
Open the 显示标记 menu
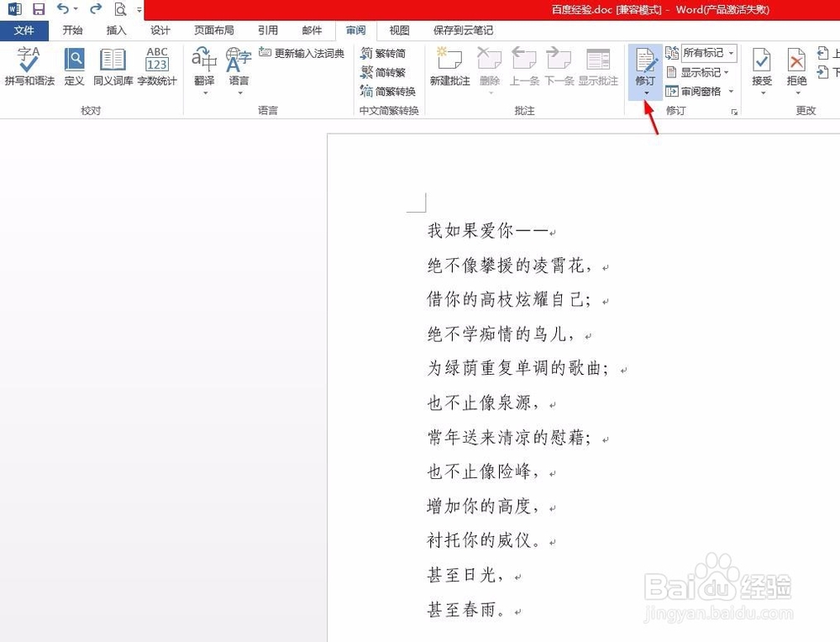(x=697, y=71)
